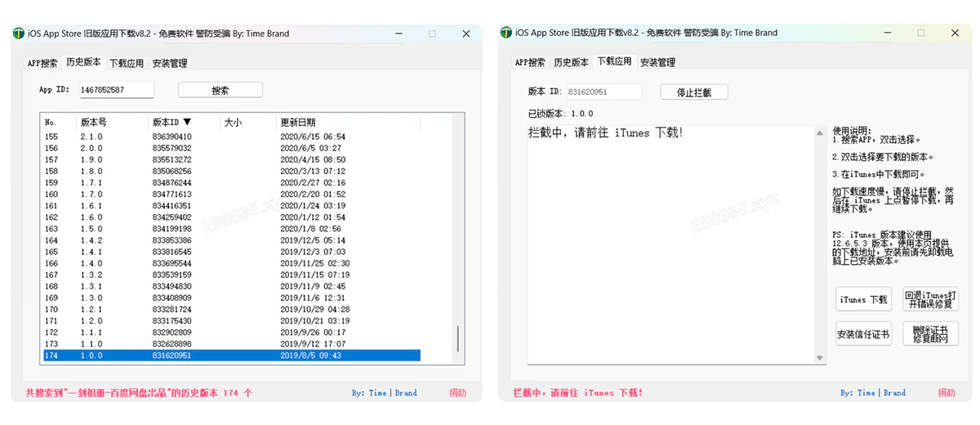
Task: Select row 158 version 1.8.0
Action: (232, 172)
